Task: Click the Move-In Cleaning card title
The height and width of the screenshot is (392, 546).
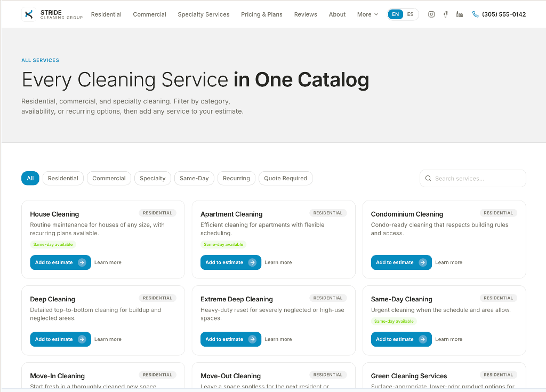Action: coord(57,375)
